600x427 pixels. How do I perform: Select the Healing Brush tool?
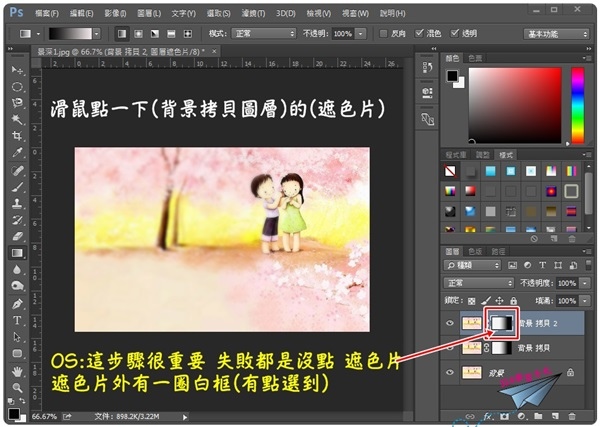17,170
